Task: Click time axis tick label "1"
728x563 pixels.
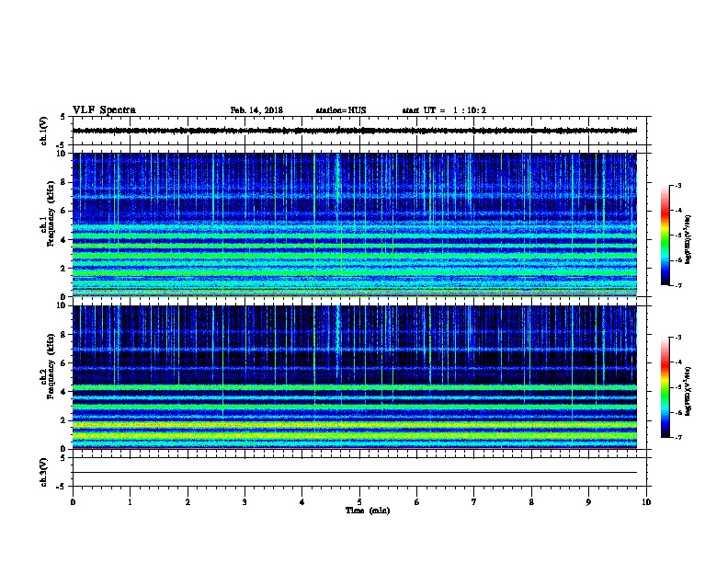Action: click(x=130, y=502)
